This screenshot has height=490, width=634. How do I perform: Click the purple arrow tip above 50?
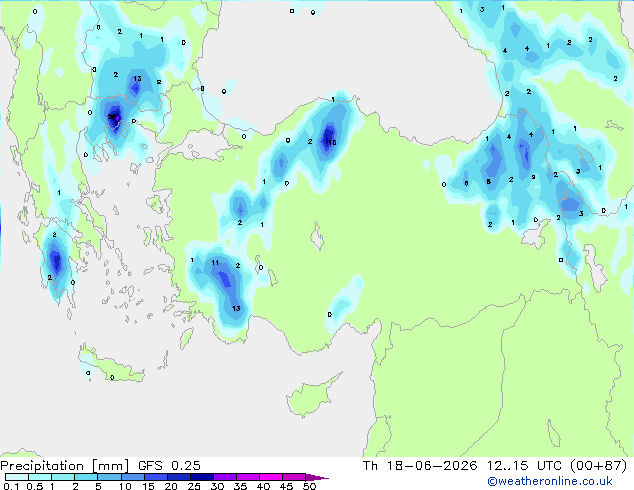tap(317, 477)
